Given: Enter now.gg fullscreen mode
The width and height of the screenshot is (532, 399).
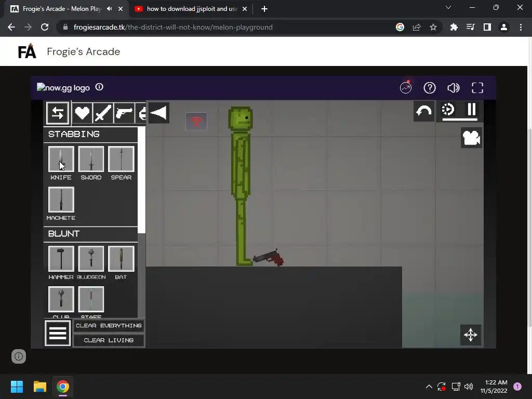Looking at the screenshot, I should tap(477, 88).
